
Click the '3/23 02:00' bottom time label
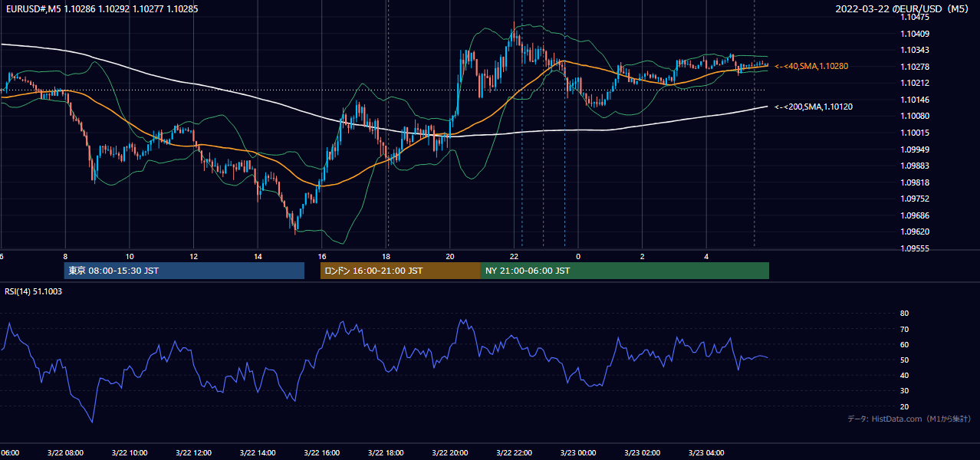643,453
